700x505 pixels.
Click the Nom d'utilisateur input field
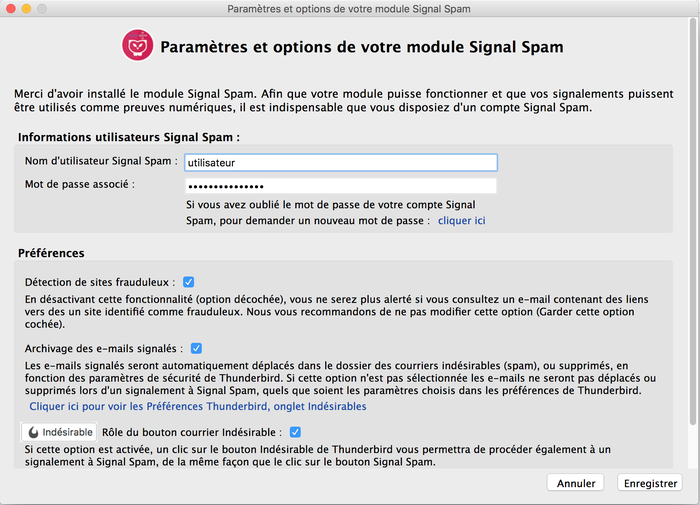(341, 163)
